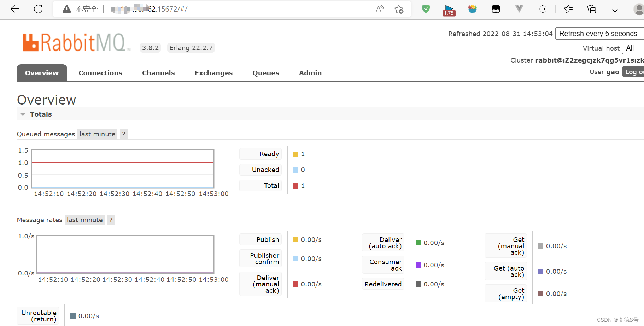Click the user name gao

[613, 72]
